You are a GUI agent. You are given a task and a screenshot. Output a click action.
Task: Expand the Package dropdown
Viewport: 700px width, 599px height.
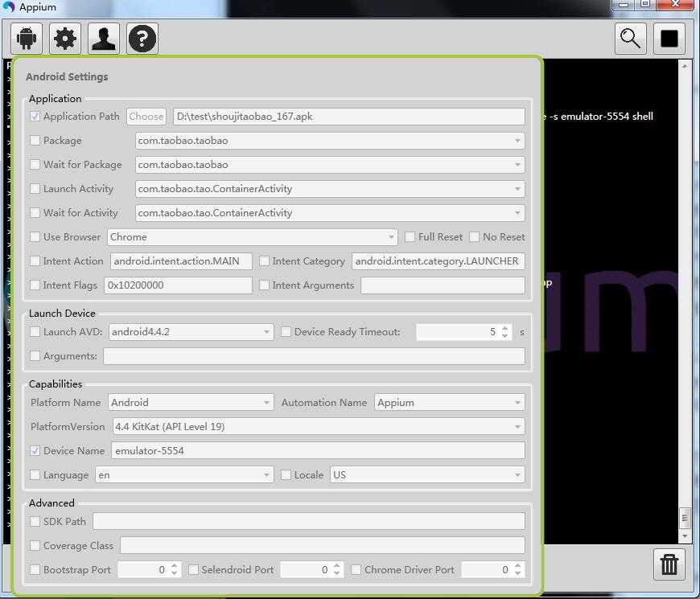(517, 141)
